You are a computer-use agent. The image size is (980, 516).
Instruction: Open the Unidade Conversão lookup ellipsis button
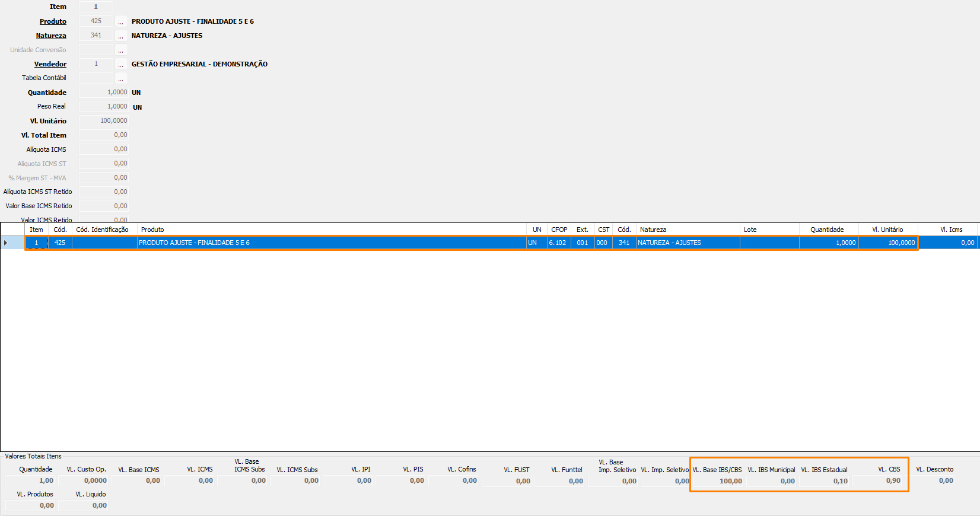[x=120, y=50]
